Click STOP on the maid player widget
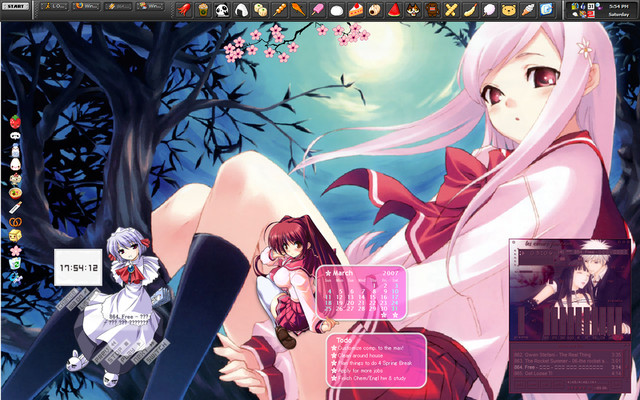The height and width of the screenshot is (400, 640). click(118, 353)
